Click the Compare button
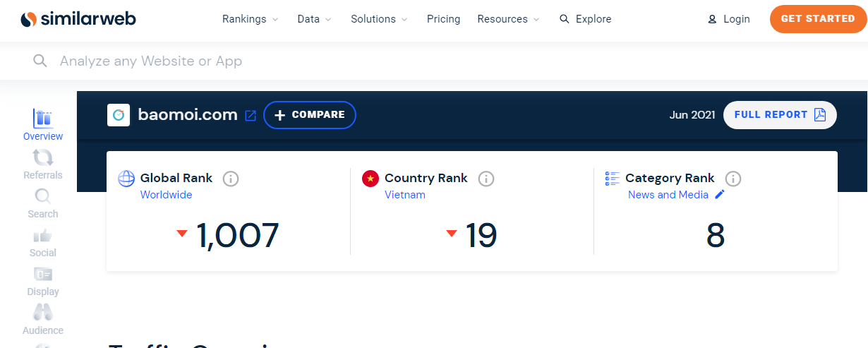The image size is (868, 348). tap(310, 115)
